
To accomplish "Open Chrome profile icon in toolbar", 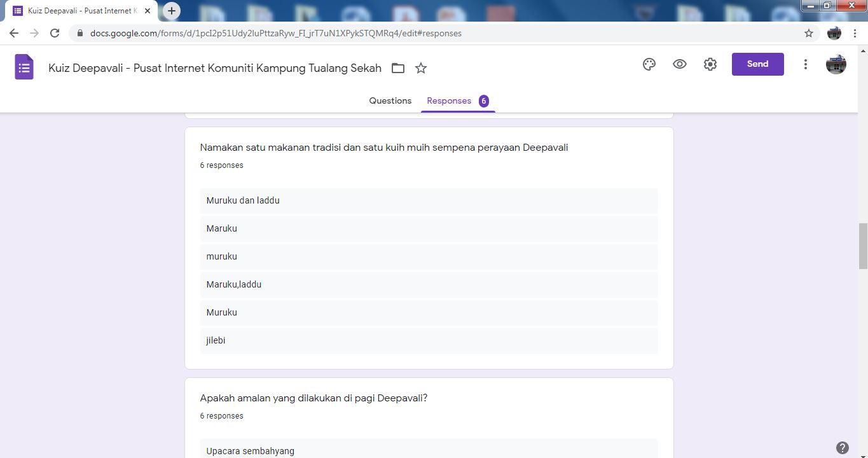I will pos(834,33).
